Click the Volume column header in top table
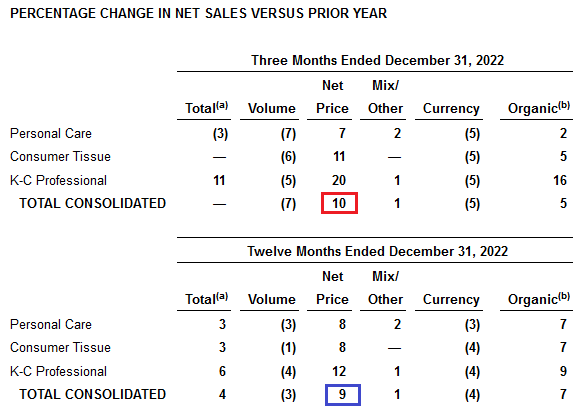This screenshot has width=583, height=411. (x=272, y=109)
